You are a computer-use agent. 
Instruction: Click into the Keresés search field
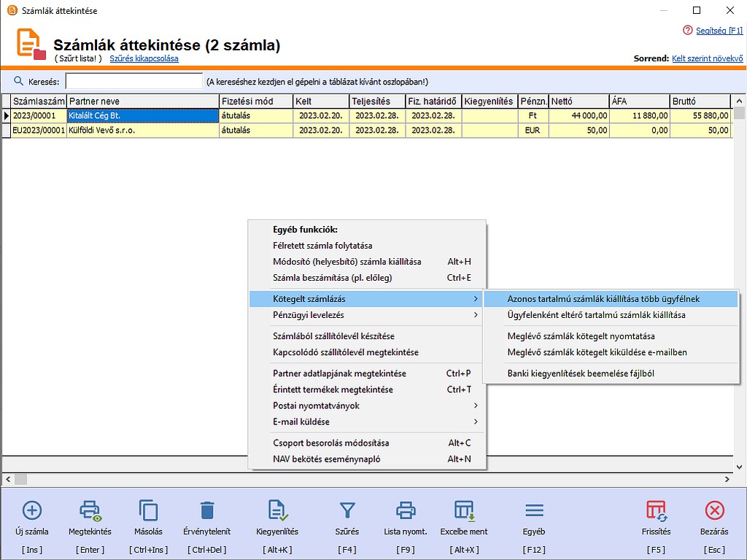[x=133, y=82]
